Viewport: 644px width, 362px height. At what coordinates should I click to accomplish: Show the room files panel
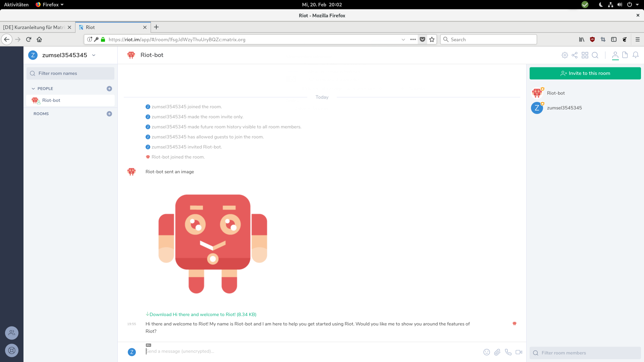tap(625, 55)
